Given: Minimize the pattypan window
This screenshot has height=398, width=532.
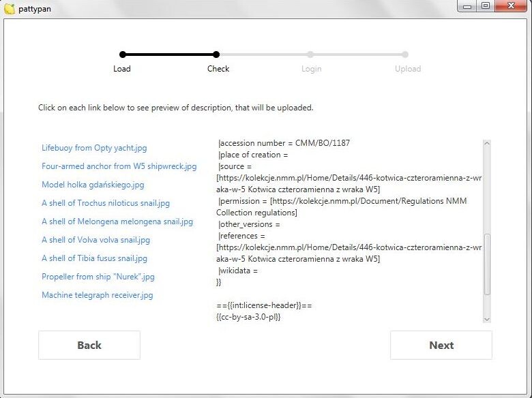Looking at the screenshot, I should click(x=467, y=6).
